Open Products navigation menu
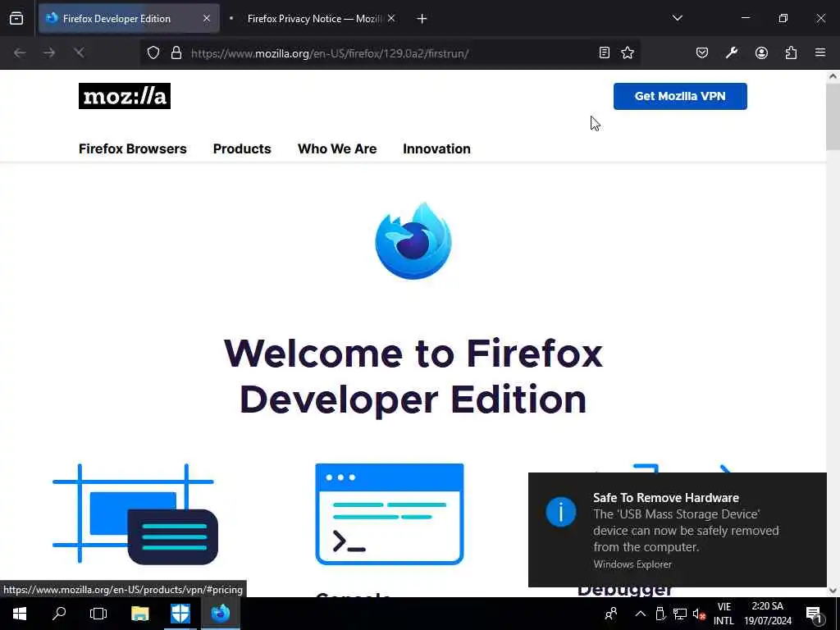Viewport: 840px width, 630px height. tap(242, 149)
